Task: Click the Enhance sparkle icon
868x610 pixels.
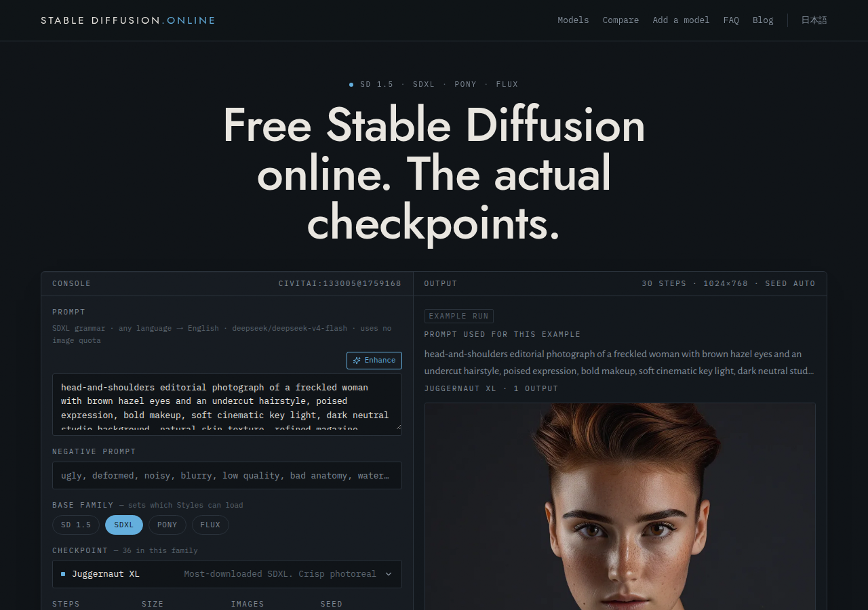Action: [x=357, y=361]
